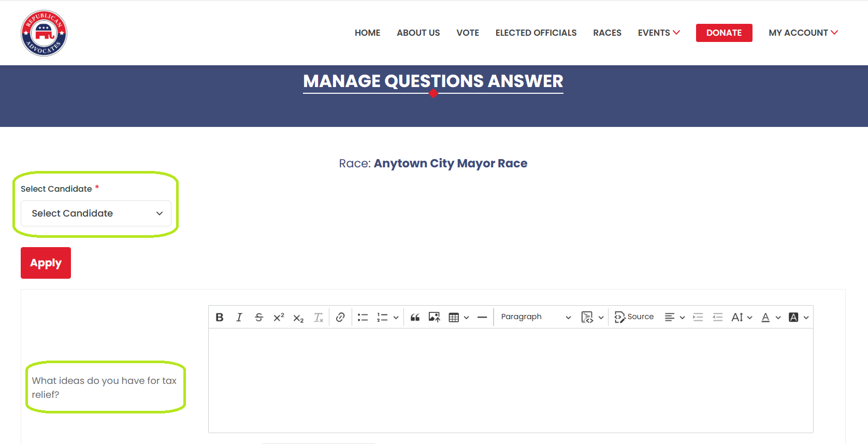Screen dimensions: 868x444
Task: Switch editor to Source view
Action: tap(634, 317)
